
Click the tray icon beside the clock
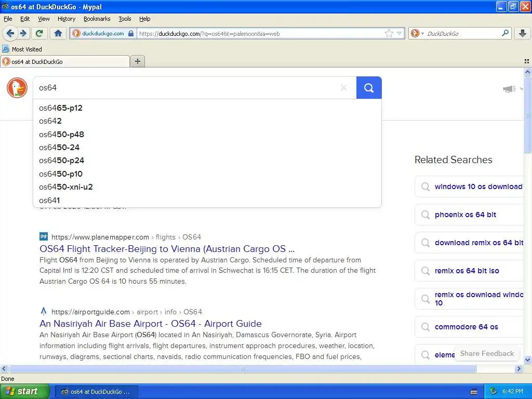pyautogui.click(x=493, y=392)
